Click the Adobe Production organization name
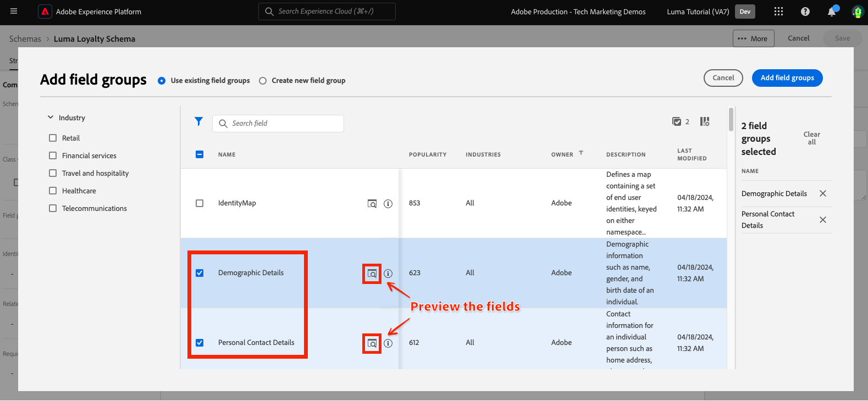 (x=578, y=12)
